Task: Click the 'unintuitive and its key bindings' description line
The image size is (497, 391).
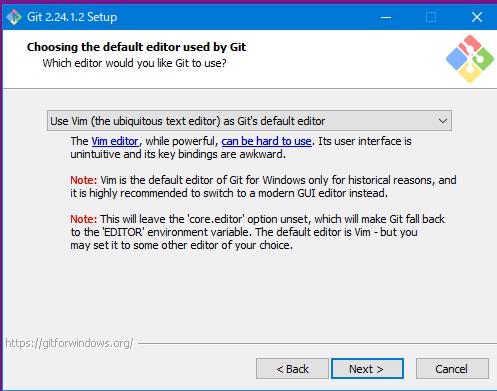Action: pyautogui.click(x=178, y=154)
